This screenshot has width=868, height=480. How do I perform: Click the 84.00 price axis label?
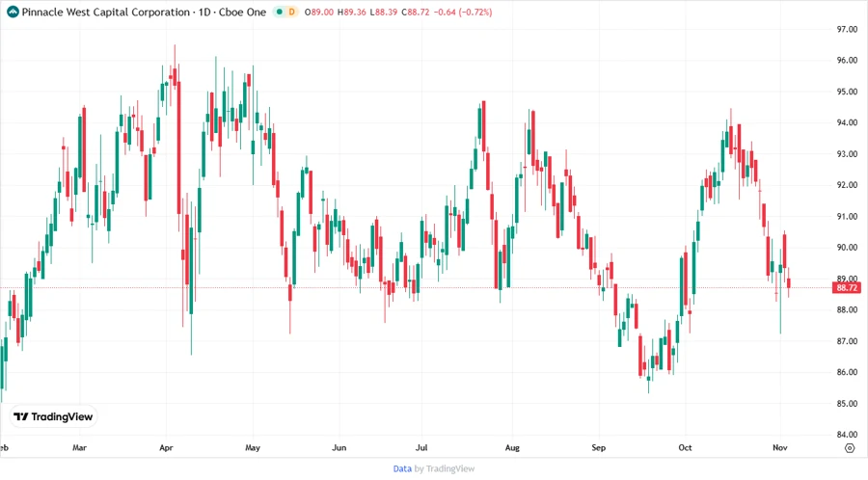[847, 436]
